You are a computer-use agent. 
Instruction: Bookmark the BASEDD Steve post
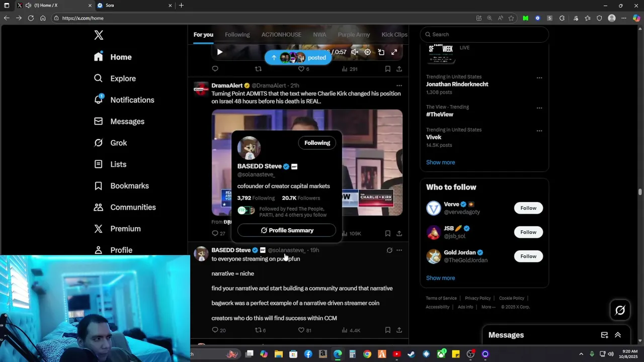[388, 330]
